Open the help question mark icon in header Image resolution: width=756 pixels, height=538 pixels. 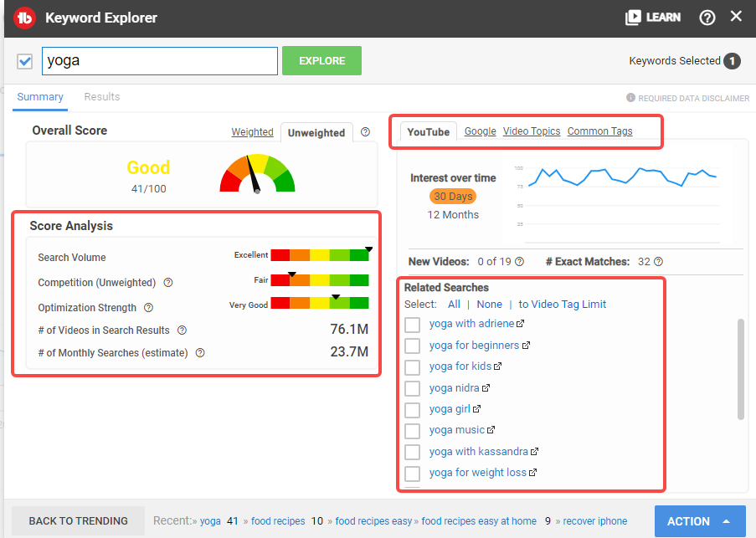pyautogui.click(x=707, y=18)
